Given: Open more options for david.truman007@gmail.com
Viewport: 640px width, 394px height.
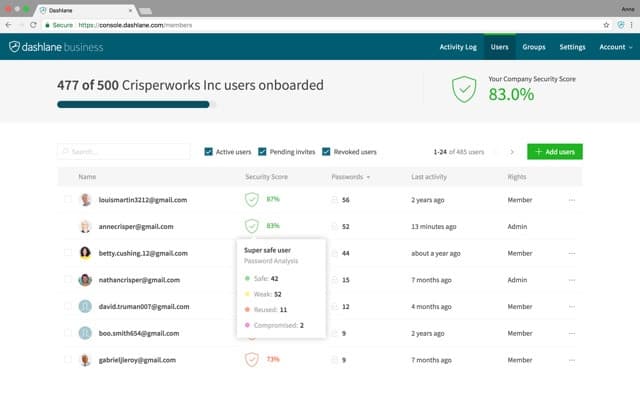Looking at the screenshot, I should (x=572, y=307).
